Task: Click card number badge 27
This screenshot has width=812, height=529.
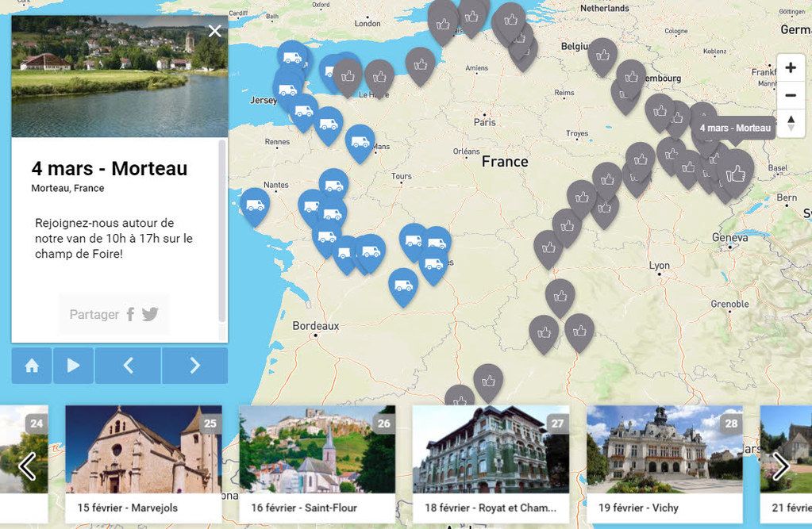Action: [x=557, y=424]
